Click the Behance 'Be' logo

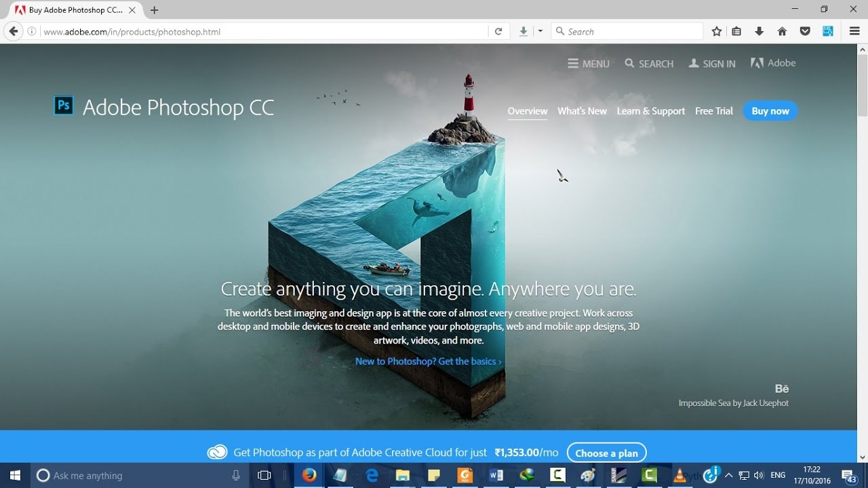pos(782,388)
